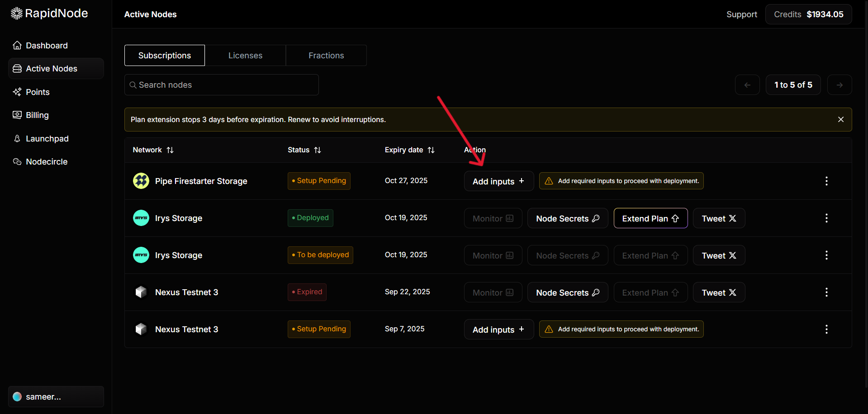This screenshot has height=414, width=868.
Task: Switch to the Licenses tab
Action: pos(245,56)
